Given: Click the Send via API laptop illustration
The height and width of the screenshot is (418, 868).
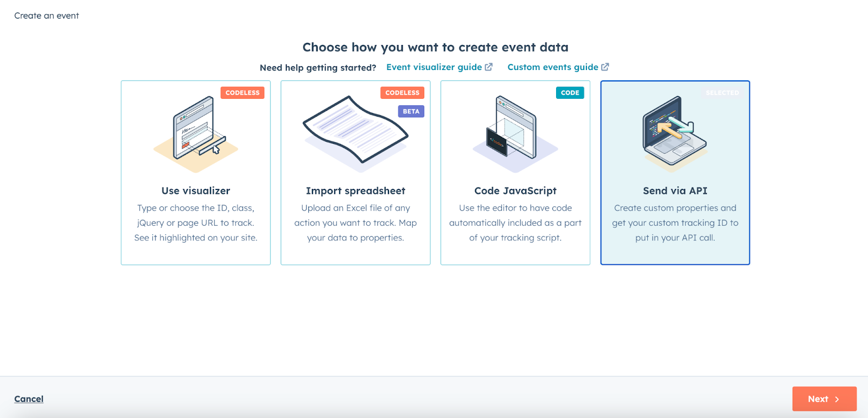Looking at the screenshot, I should 675,134.
